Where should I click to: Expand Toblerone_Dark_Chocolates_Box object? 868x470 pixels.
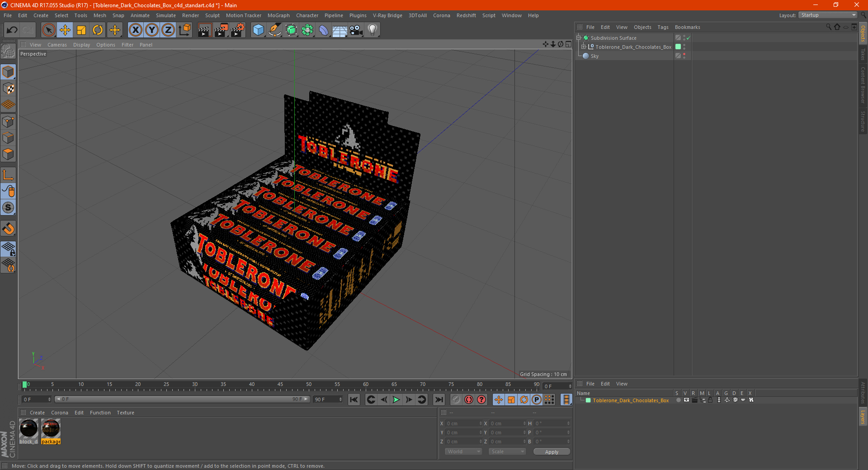point(583,47)
